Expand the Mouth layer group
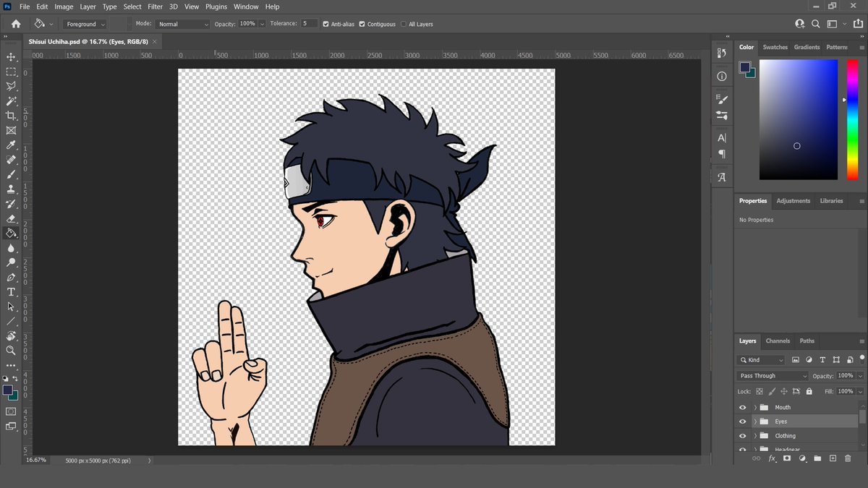Image resolution: width=868 pixels, height=488 pixels. pyautogui.click(x=755, y=408)
